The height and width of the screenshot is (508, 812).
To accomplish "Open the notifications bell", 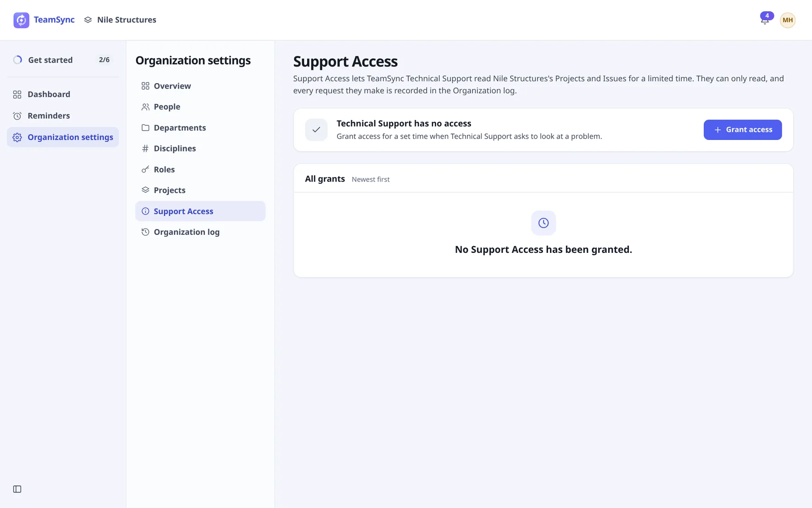I will 765,20.
